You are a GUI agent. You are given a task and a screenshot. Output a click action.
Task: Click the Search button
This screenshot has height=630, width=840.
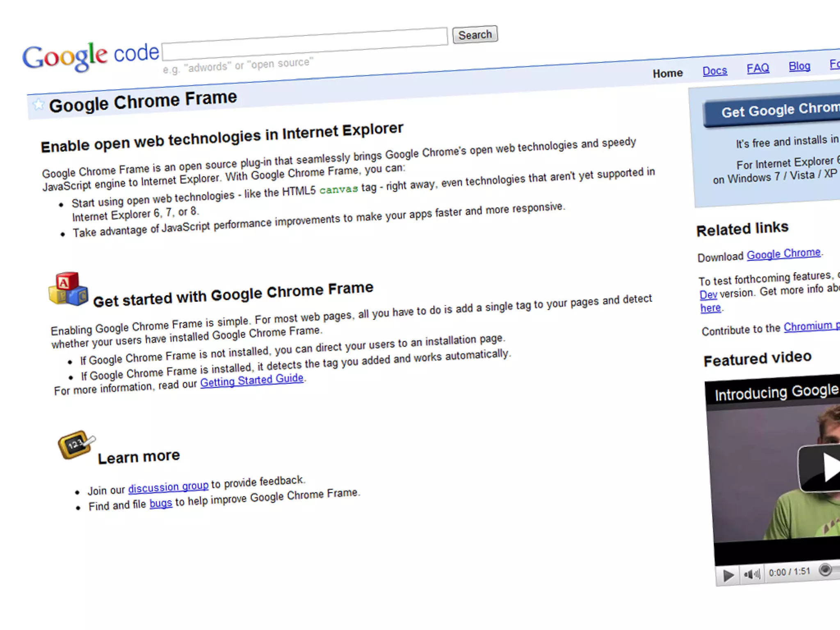475,34
